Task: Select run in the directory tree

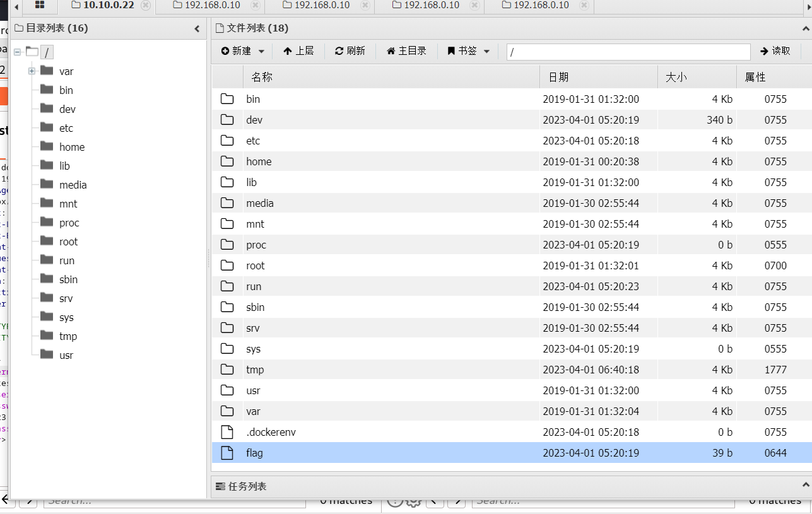Action: click(67, 260)
